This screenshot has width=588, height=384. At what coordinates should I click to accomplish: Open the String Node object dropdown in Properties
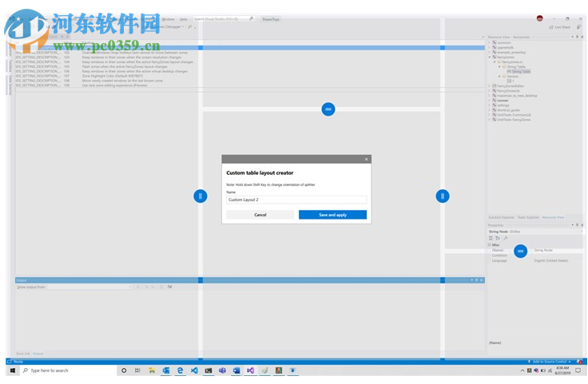coord(582,232)
